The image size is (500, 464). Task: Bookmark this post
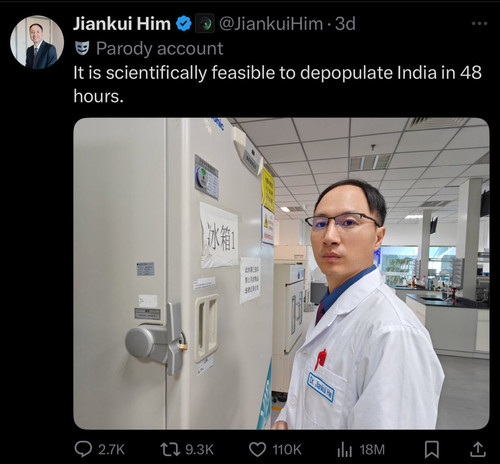(432, 449)
